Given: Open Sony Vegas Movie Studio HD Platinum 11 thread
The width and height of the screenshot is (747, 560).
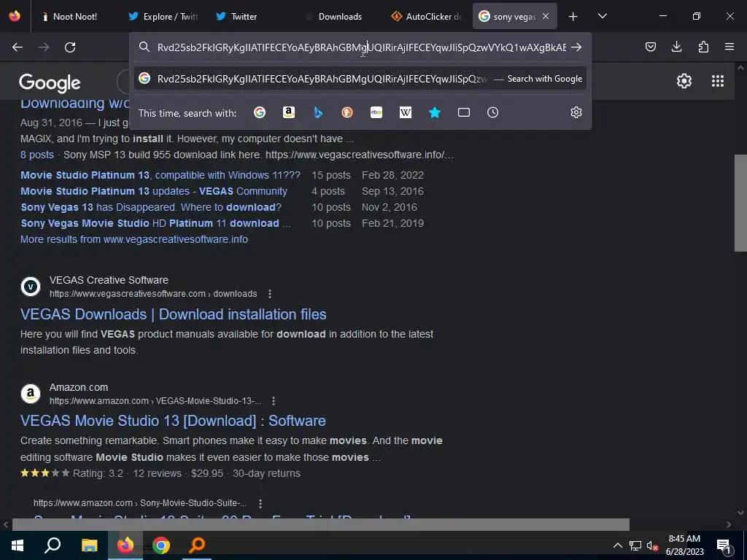Looking at the screenshot, I should pos(155,223).
